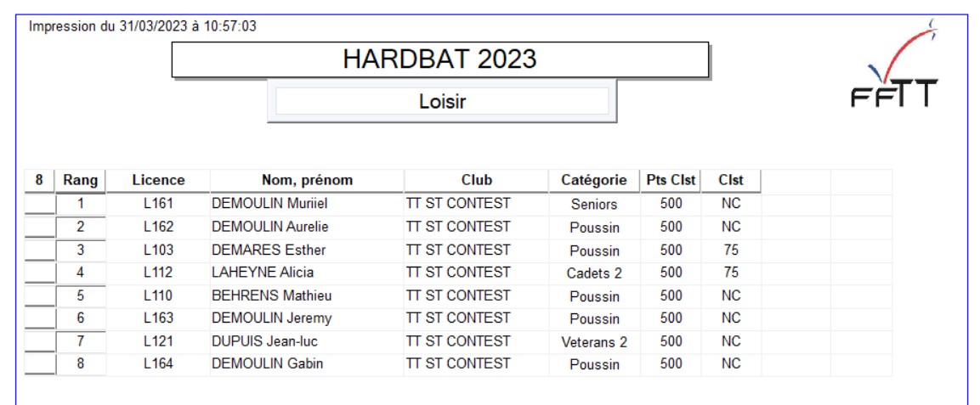
Task: Select player DEMOULIN Muriiel
Action: tap(270, 204)
